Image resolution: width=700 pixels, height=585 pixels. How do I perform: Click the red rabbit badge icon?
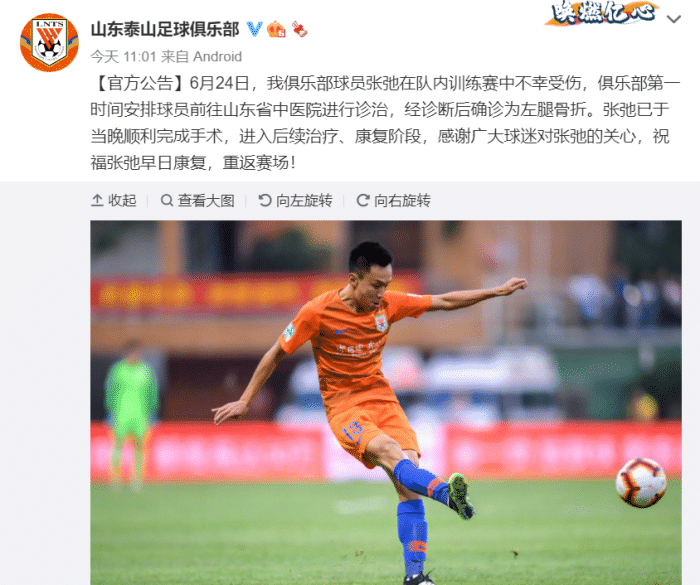point(300,29)
